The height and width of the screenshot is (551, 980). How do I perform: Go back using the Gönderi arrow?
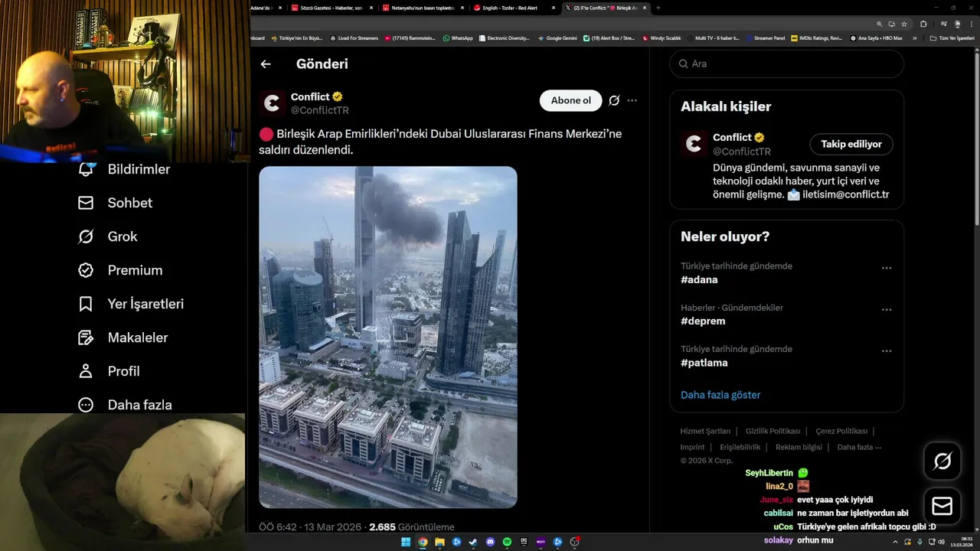tap(266, 64)
